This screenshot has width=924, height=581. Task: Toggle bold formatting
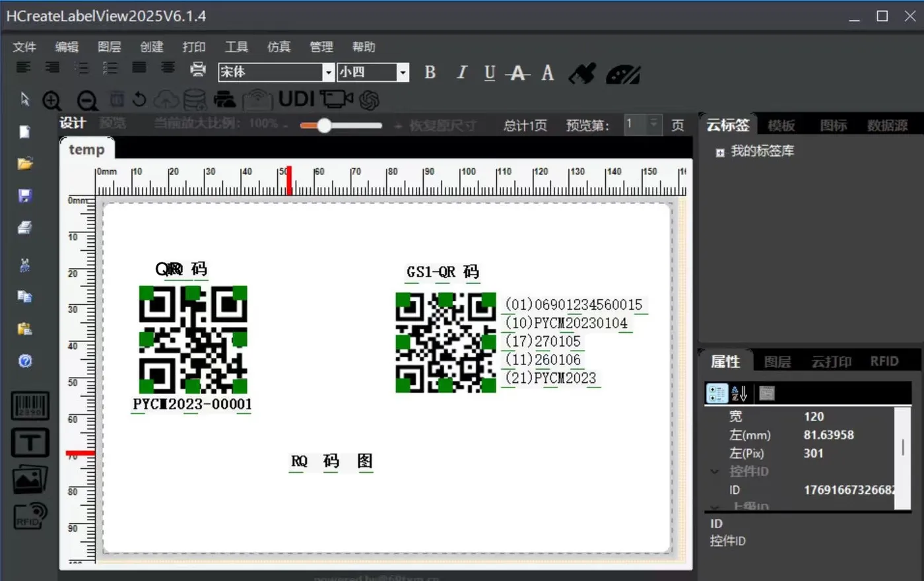coord(430,73)
